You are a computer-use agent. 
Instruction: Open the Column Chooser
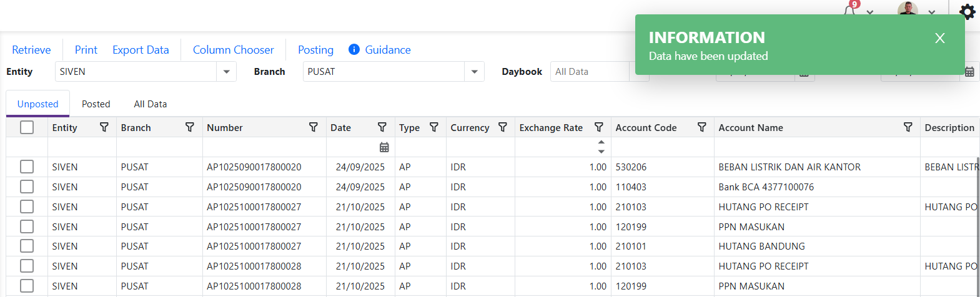pos(233,50)
